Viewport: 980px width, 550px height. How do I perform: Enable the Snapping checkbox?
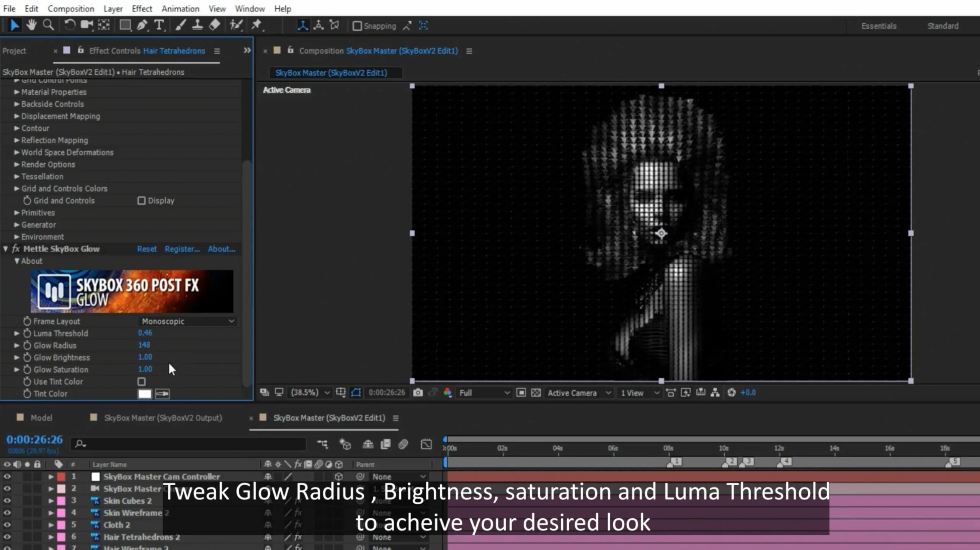(357, 26)
